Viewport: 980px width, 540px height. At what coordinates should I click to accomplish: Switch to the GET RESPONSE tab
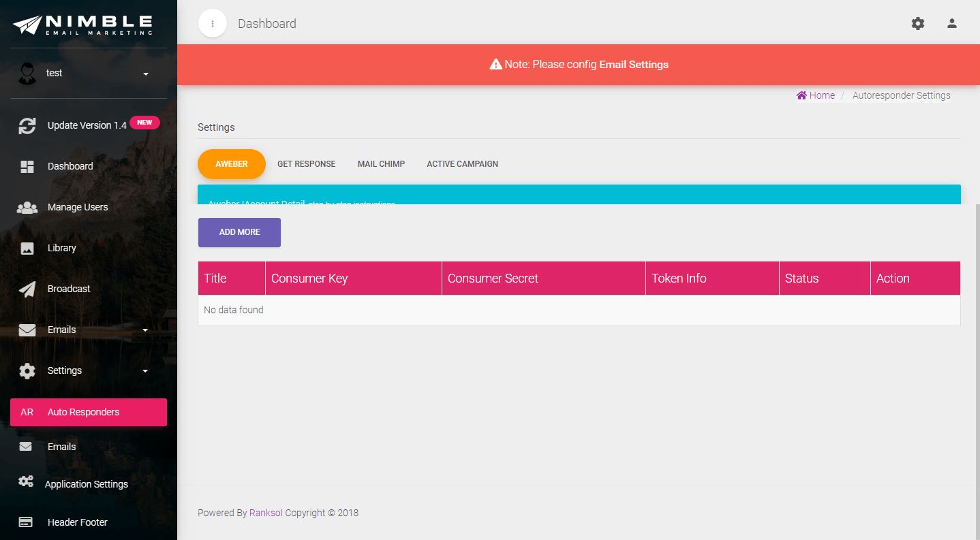(307, 164)
